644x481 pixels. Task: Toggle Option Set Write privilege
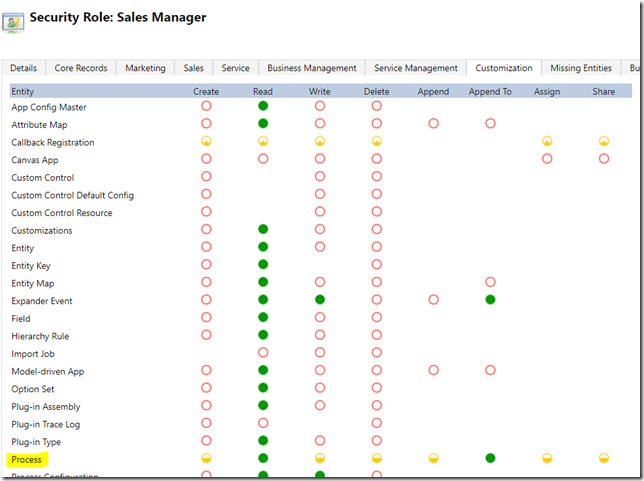320,388
